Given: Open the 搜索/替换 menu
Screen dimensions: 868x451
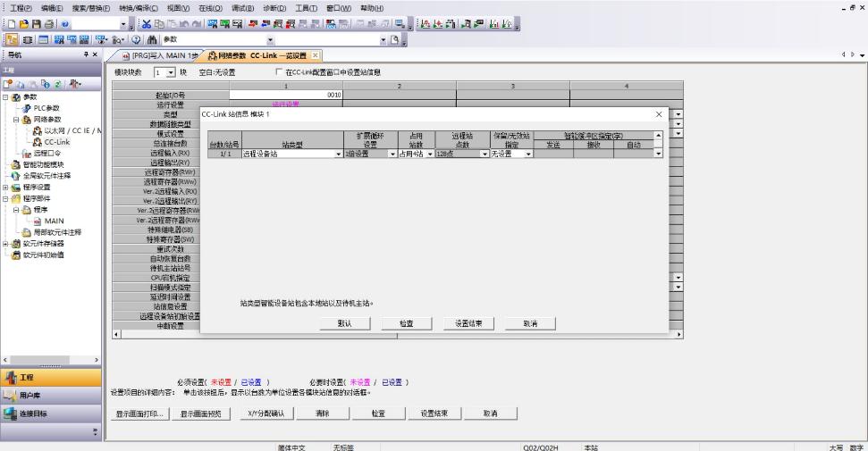Looking at the screenshot, I should pyautogui.click(x=91, y=8).
